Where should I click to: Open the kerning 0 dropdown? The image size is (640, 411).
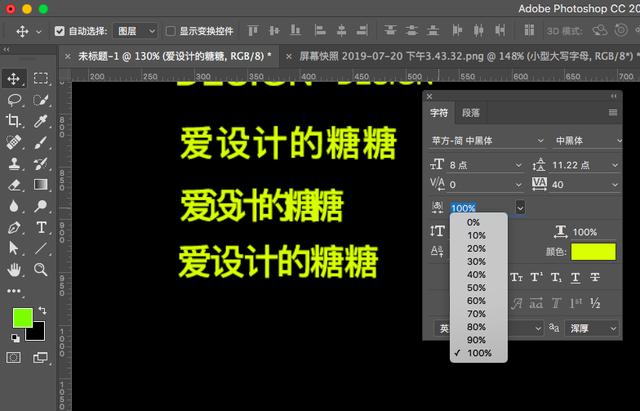pos(518,185)
